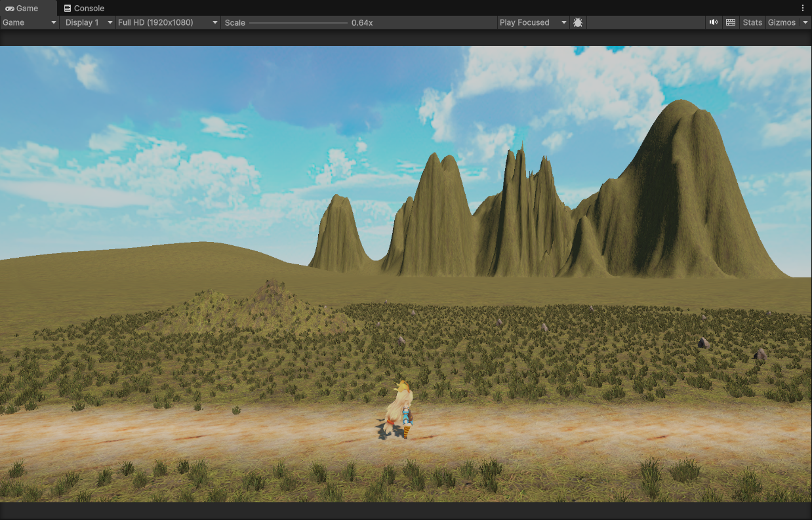
Task: Toggle Gizmos visibility
Action: coord(781,22)
